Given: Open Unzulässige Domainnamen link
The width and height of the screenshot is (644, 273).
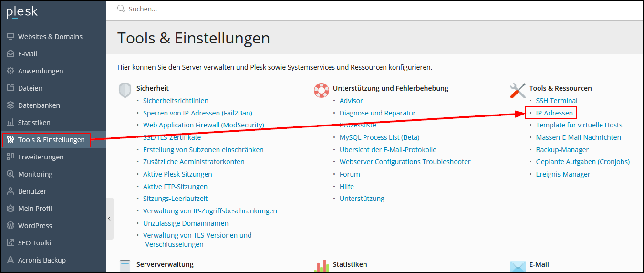Looking at the screenshot, I should click(186, 223).
